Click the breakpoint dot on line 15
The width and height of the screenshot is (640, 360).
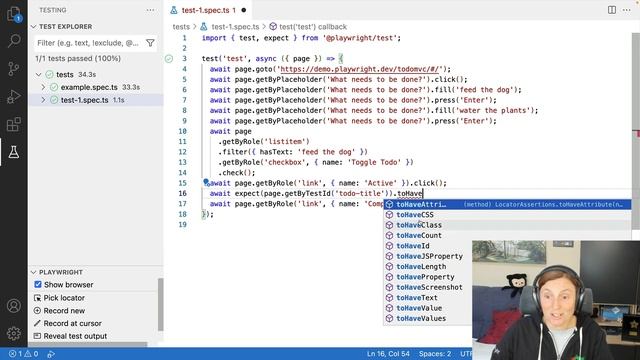pyautogui.click(x=206, y=182)
